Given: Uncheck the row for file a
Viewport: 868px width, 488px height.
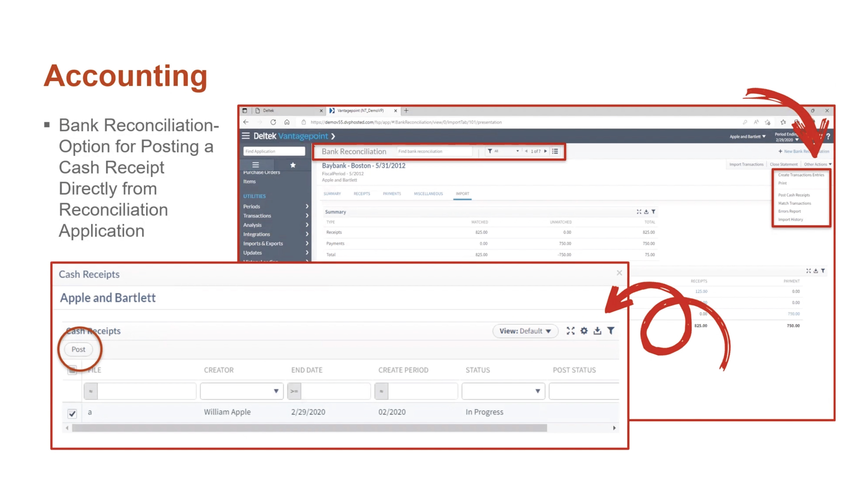Looking at the screenshot, I should pos(72,414).
